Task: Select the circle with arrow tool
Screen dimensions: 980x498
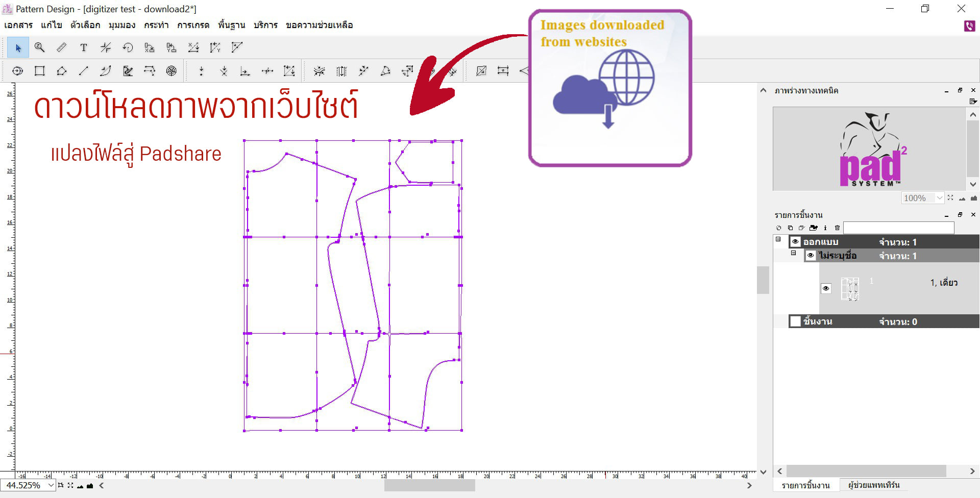Action: 17,71
